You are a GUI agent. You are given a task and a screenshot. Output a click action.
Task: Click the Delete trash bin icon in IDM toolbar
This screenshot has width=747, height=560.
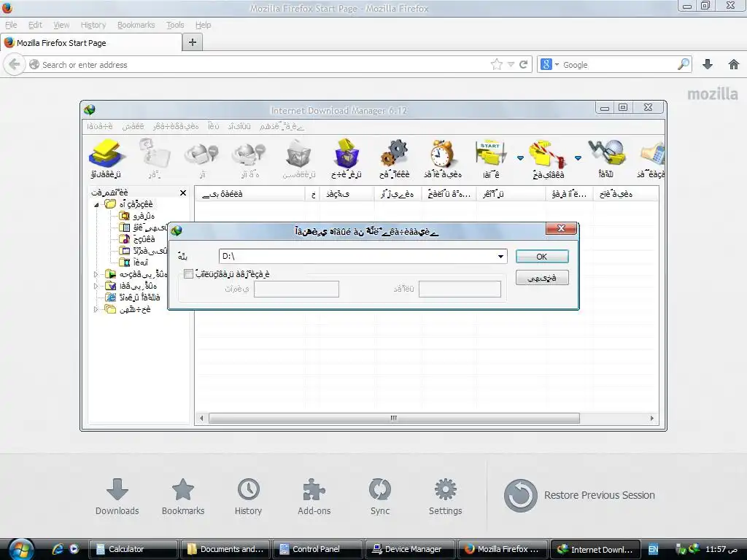(298, 158)
